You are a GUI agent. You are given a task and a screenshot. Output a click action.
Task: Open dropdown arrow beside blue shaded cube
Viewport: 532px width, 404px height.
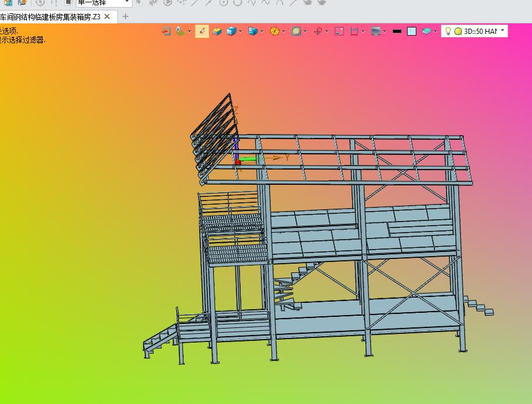tap(240, 31)
